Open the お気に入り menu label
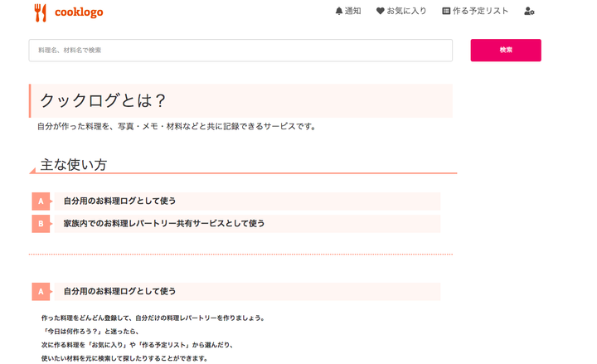597x364 pixels. [x=406, y=12]
